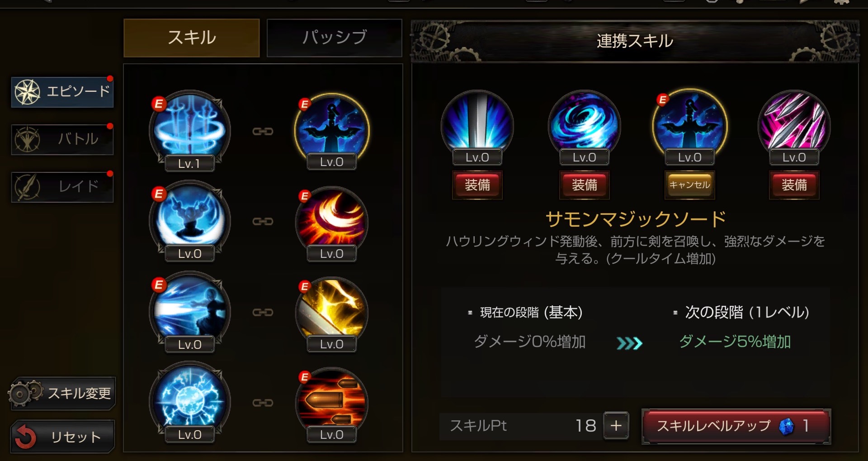Image resolution: width=868 pixels, height=461 pixels.
Task: Switch to the スキル tab
Action: tap(192, 38)
